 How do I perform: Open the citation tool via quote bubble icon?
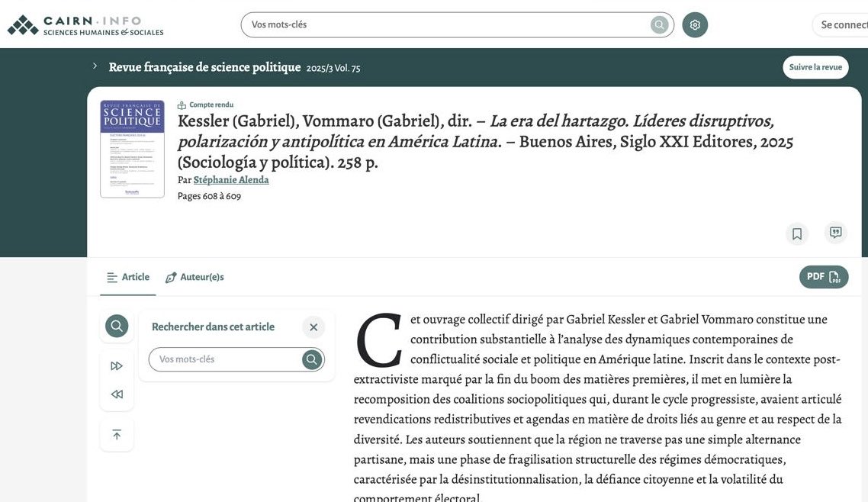(836, 233)
